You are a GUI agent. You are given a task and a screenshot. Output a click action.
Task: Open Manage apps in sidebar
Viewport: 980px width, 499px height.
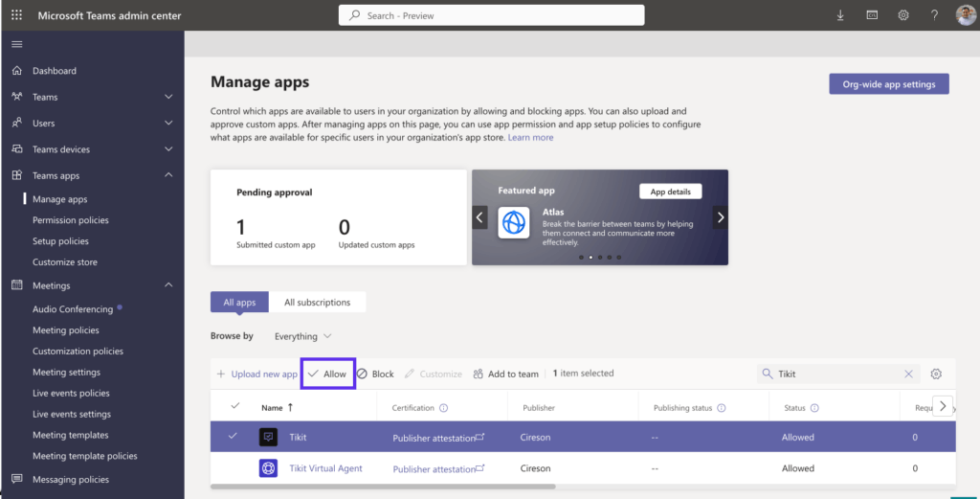60,199
